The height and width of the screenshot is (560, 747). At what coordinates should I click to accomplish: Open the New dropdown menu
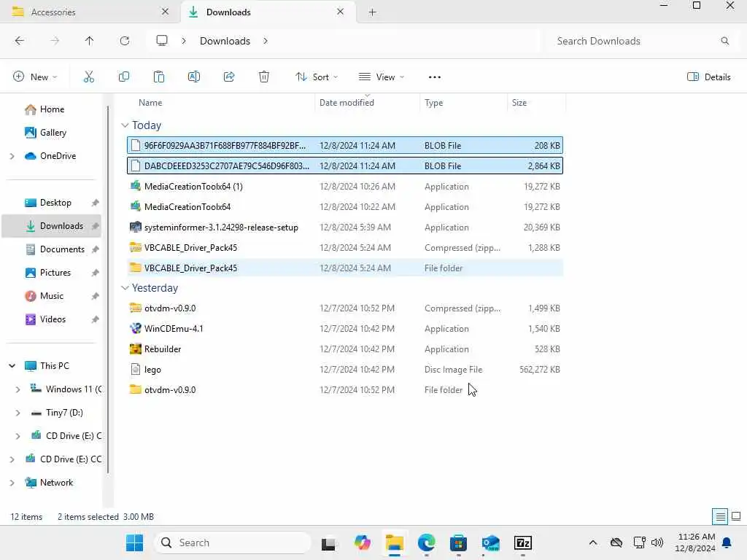[x=35, y=77]
